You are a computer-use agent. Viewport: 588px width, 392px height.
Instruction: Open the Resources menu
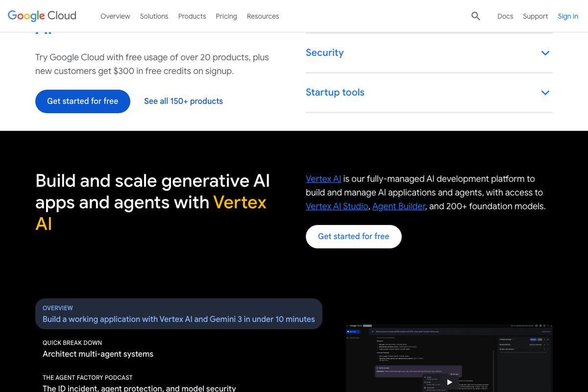click(x=263, y=16)
